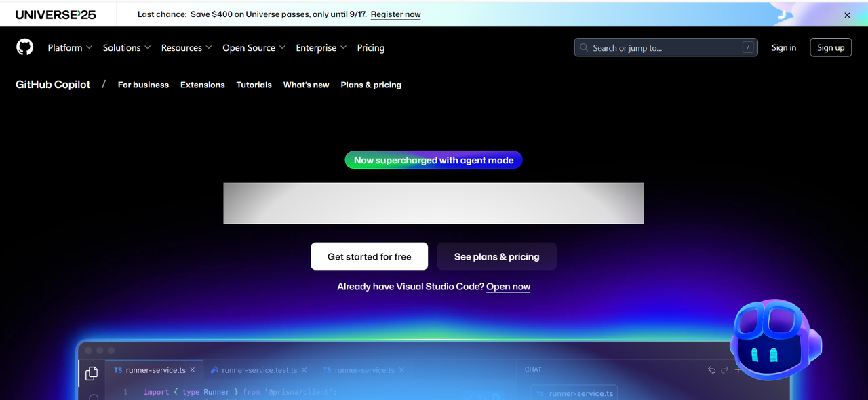Go to For business section
The height and width of the screenshot is (400, 868).
click(x=143, y=85)
